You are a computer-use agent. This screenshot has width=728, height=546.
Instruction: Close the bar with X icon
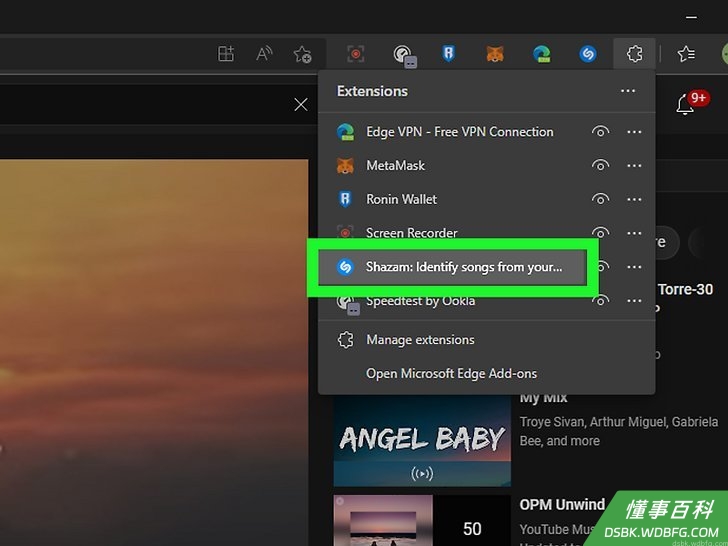tap(301, 104)
